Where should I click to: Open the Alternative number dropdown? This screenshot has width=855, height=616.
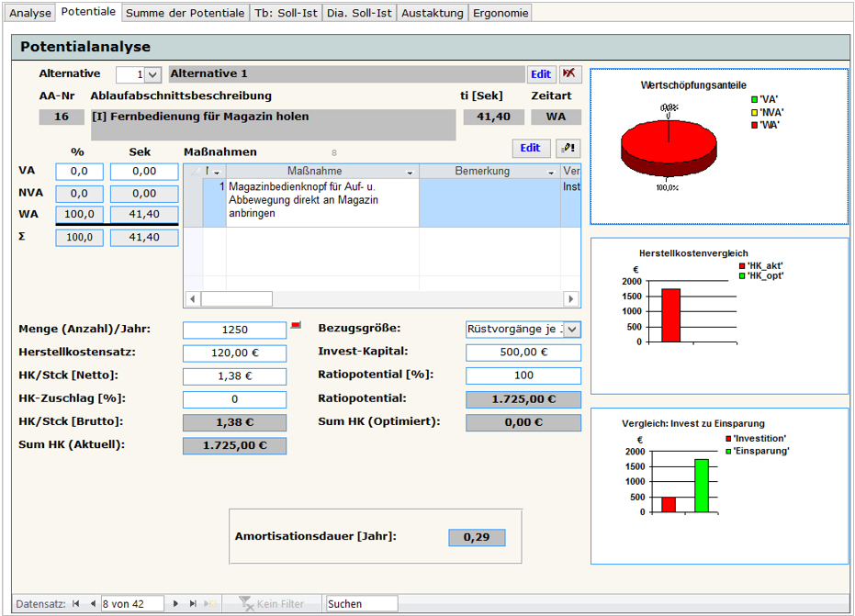click(x=152, y=74)
